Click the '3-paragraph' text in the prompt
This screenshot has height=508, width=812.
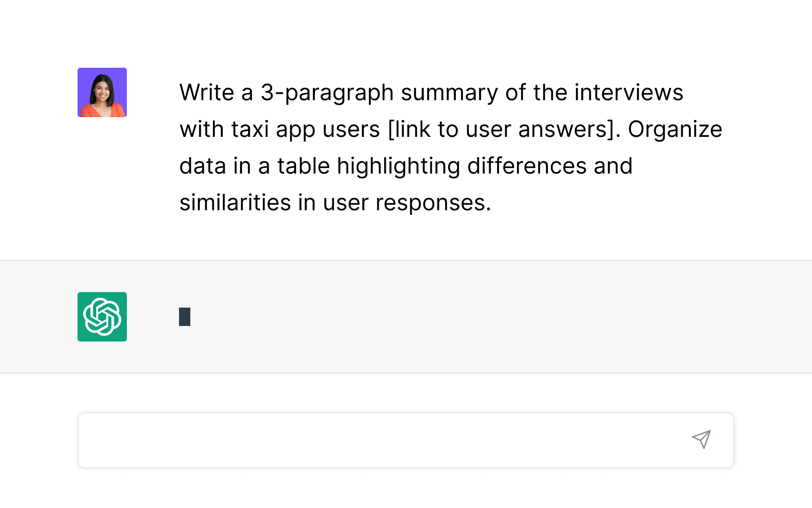pyautogui.click(x=327, y=93)
